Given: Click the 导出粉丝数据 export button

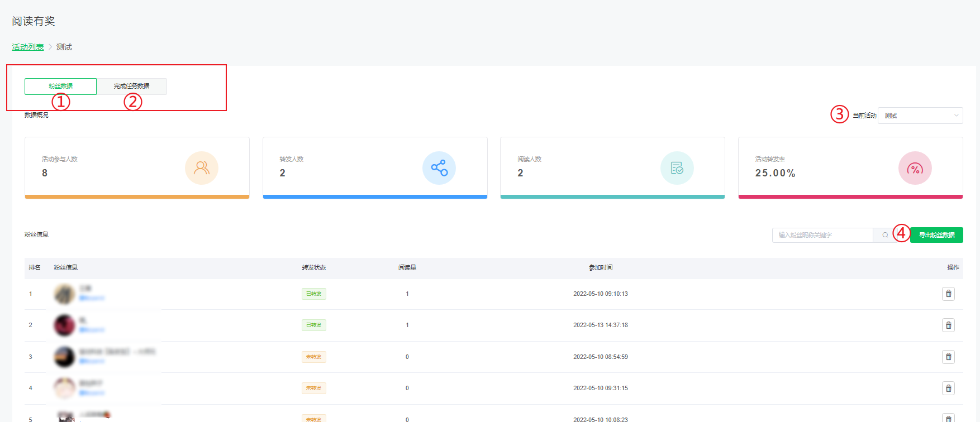Looking at the screenshot, I should [x=936, y=235].
